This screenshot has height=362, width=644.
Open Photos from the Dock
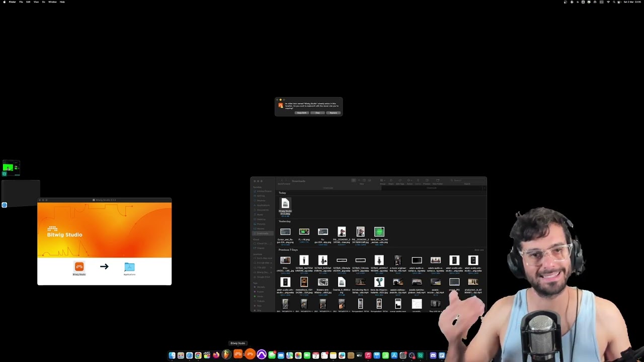(x=298, y=355)
